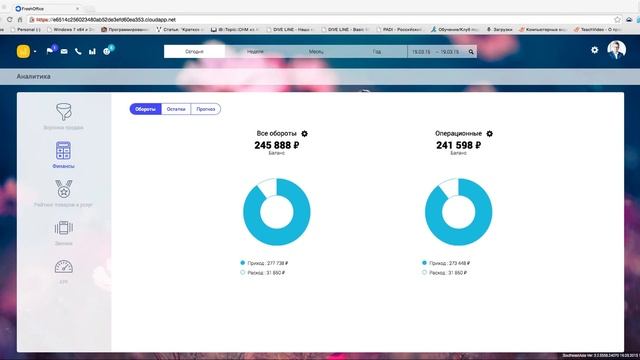The height and width of the screenshot is (360, 640).
Task: Open the user profile avatar
Action: pyautogui.click(x=616, y=50)
